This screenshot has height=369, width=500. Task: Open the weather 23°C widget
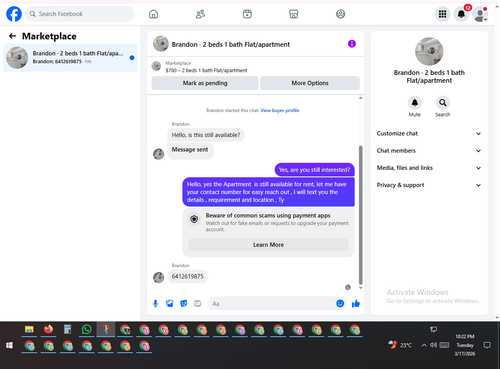[x=400, y=345]
